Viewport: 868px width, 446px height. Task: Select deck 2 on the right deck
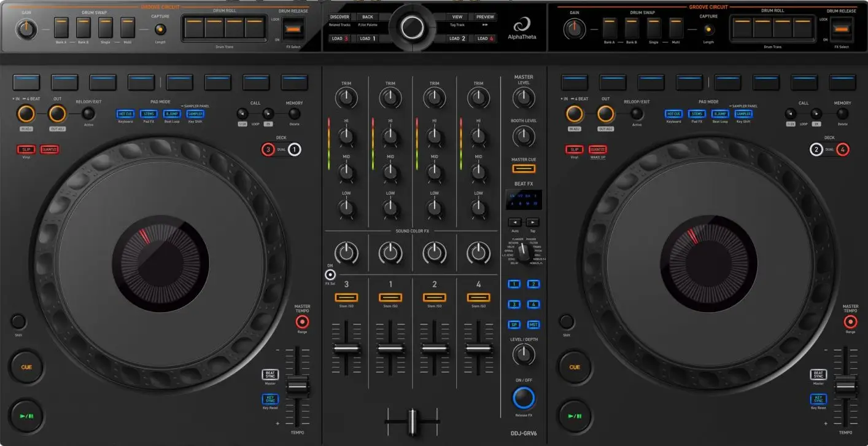click(x=816, y=149)
